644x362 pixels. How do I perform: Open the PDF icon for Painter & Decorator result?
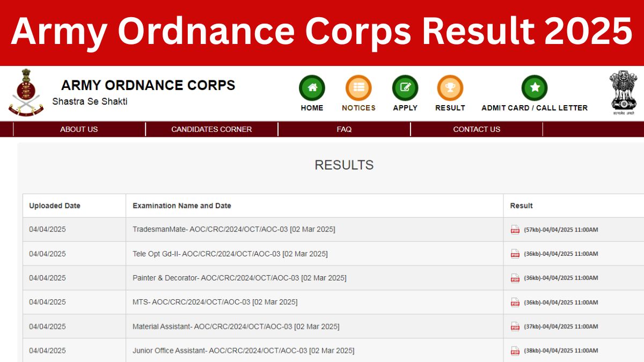pyautogui.click(x=515, y=278)
